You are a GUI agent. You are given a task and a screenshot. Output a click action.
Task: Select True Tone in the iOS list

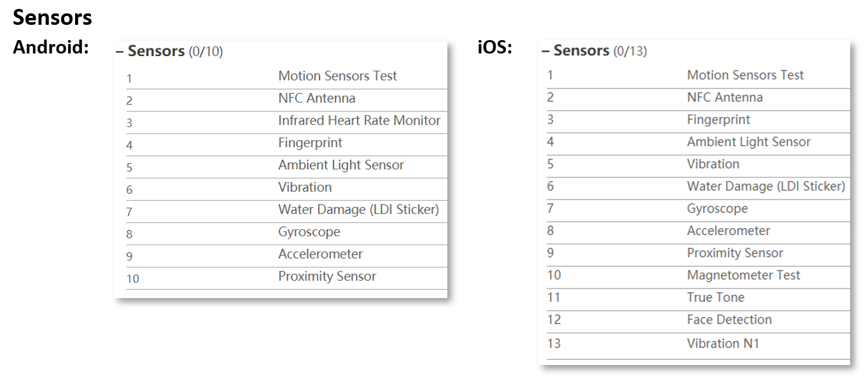tap(698, 299)
